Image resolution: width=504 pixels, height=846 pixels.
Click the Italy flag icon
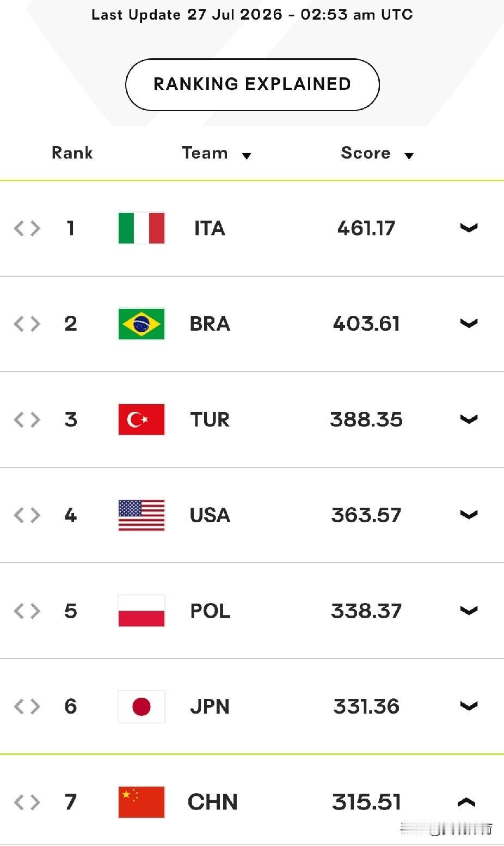coord(142,228)
